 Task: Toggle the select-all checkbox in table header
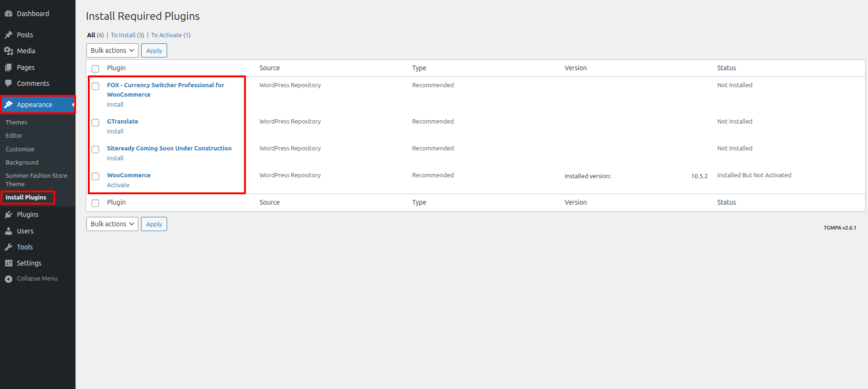point(95,68)
